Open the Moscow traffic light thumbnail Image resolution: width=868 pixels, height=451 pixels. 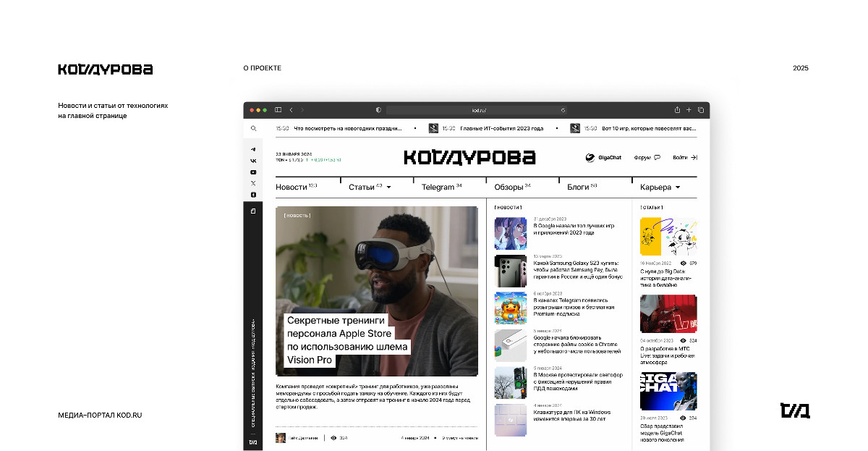point(511,382)
